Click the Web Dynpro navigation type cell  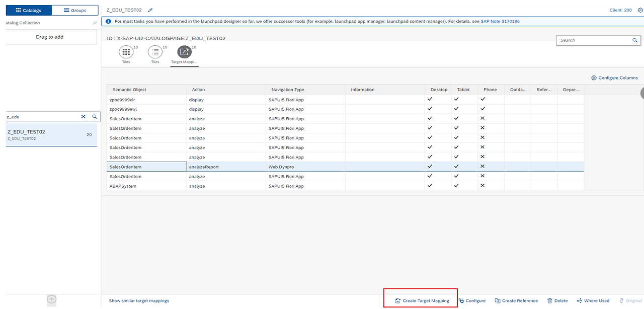point(305,167)
